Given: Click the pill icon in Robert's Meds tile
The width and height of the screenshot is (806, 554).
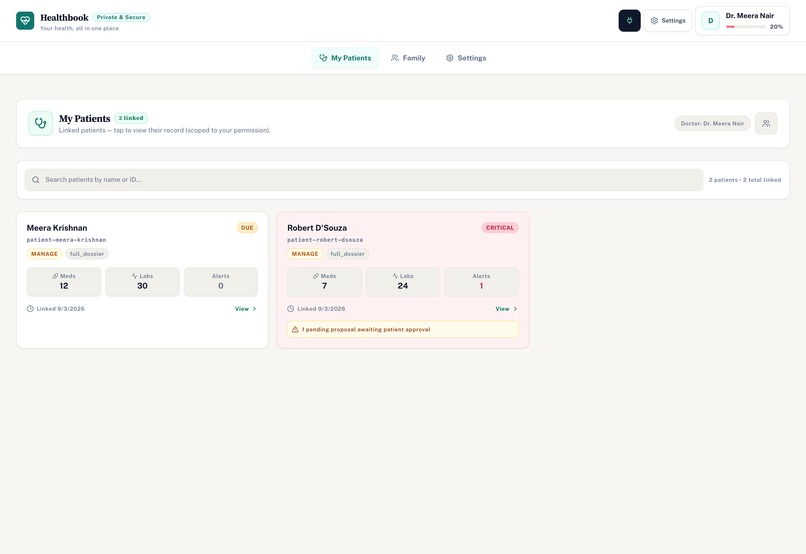Looking at the screenshot, I should point(316,276).
